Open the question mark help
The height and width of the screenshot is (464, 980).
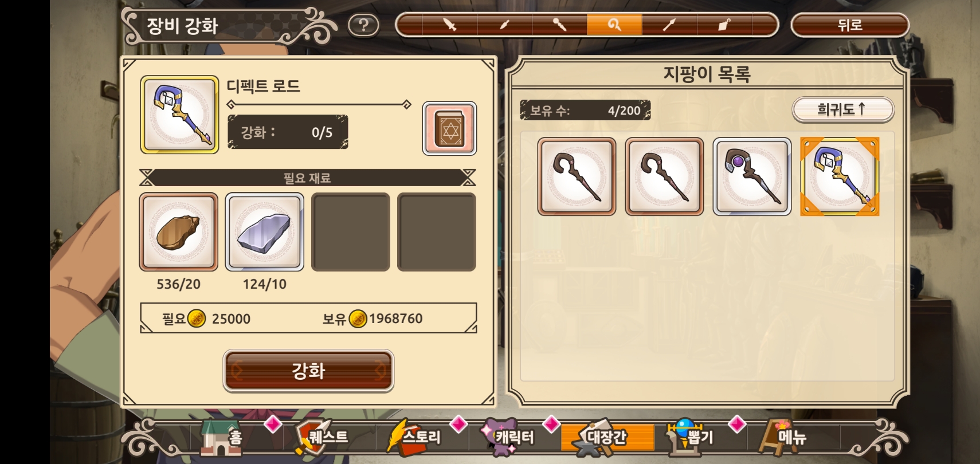[363, 25]
